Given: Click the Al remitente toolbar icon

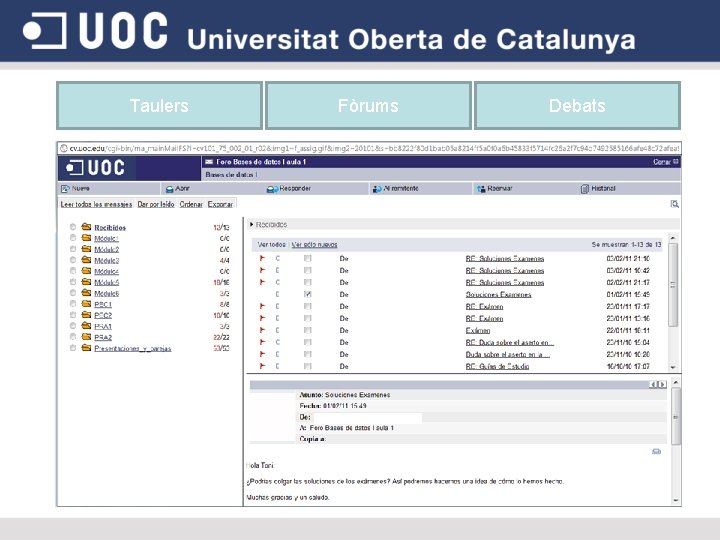Looking at the screenshot, I should point(377,189).
